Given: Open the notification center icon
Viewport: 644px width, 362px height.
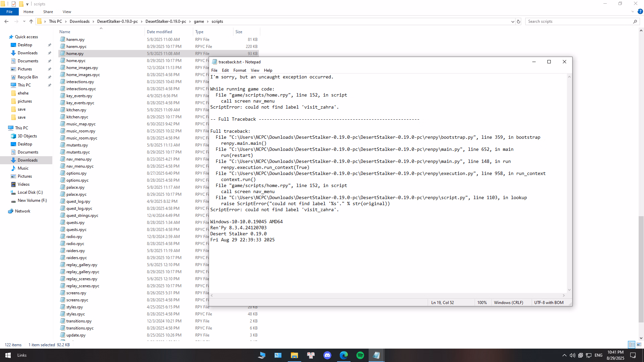Looking at the screenshot, I should pyautogui.click(x=633, y=355).
